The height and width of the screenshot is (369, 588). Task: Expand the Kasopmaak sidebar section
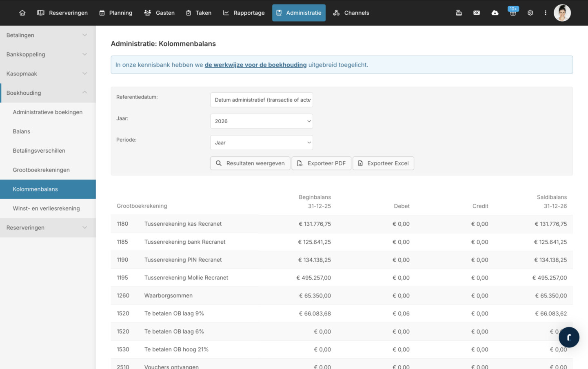47,73
